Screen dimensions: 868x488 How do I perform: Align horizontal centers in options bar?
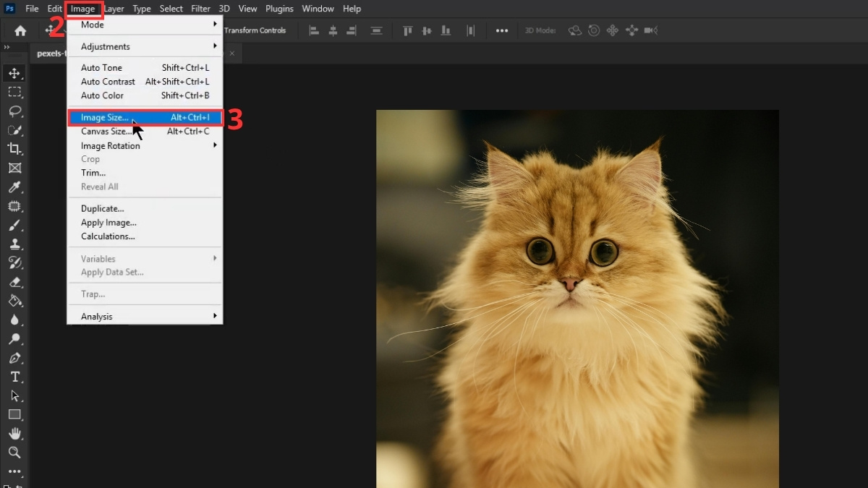click(333, 30)
